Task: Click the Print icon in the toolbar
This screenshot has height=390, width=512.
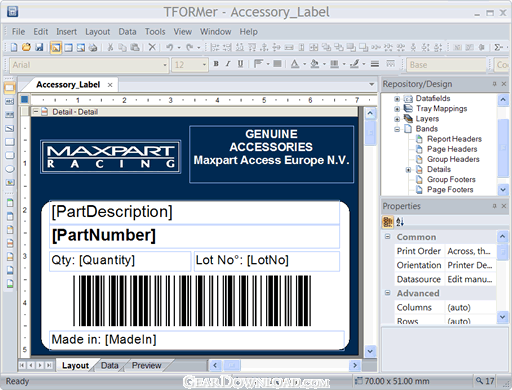Action: point(93,48)
